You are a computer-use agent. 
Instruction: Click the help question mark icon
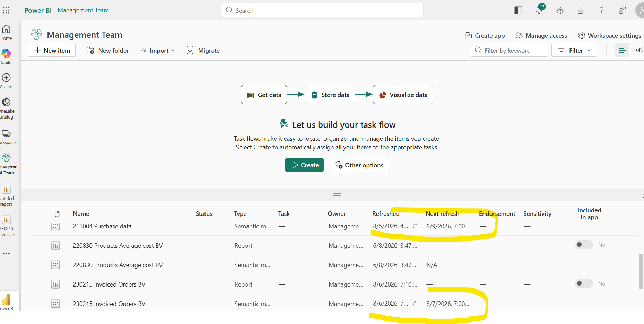tap(601, 10)
